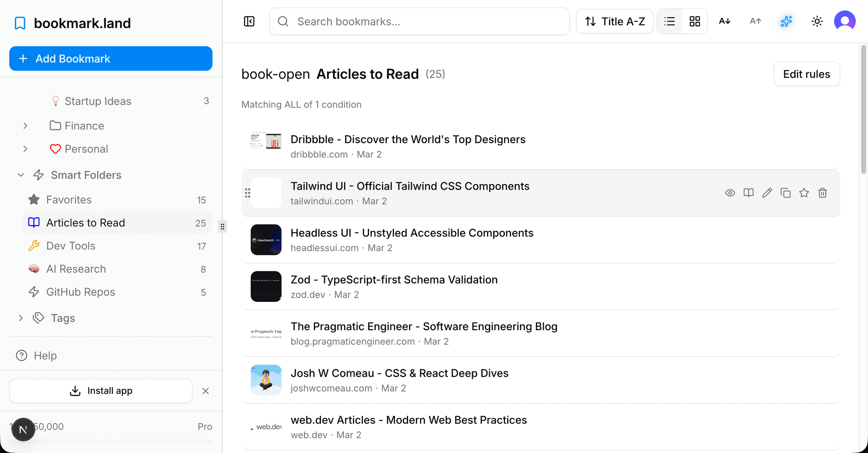Expand the Tags section

(21, 318)
